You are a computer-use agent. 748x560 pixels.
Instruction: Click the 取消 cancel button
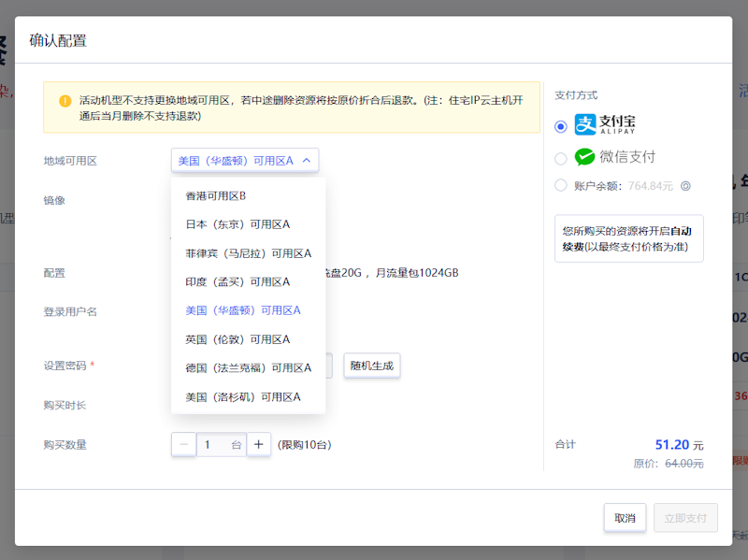coord(625,517)
